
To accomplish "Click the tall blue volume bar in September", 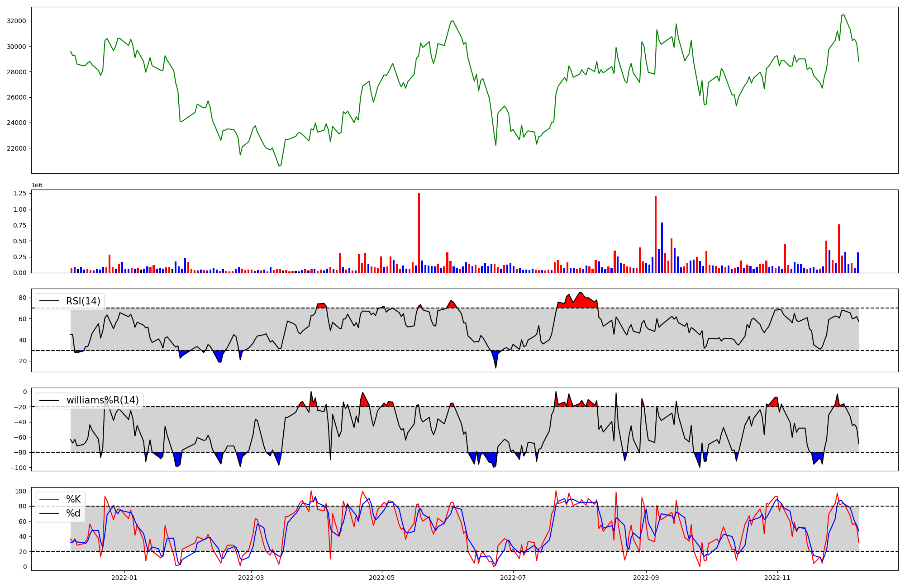I will click(x=662, y=248).
